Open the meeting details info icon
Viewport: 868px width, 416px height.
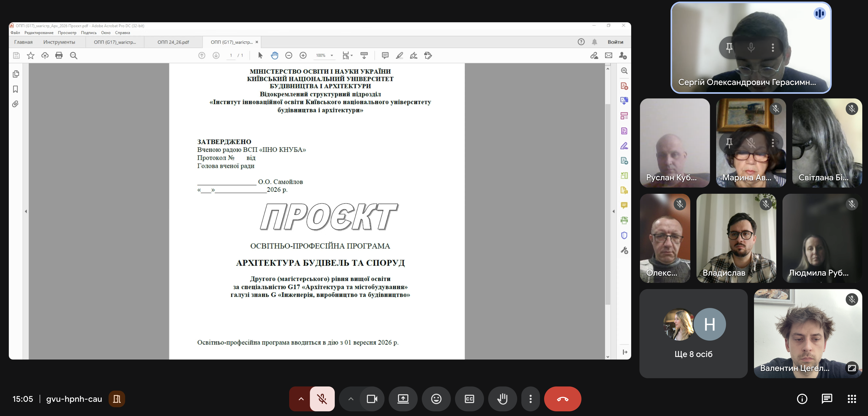pyautogui.click(x=802, y=399)
